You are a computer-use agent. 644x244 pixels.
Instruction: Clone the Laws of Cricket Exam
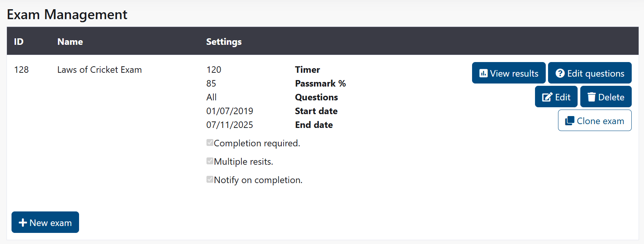pyautogui.click(x=594, y=120)
